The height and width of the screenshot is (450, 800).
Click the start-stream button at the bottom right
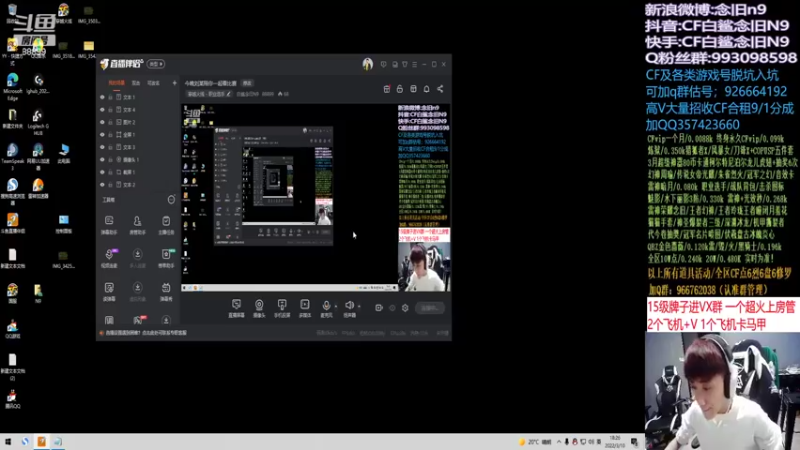click(430, 308)
